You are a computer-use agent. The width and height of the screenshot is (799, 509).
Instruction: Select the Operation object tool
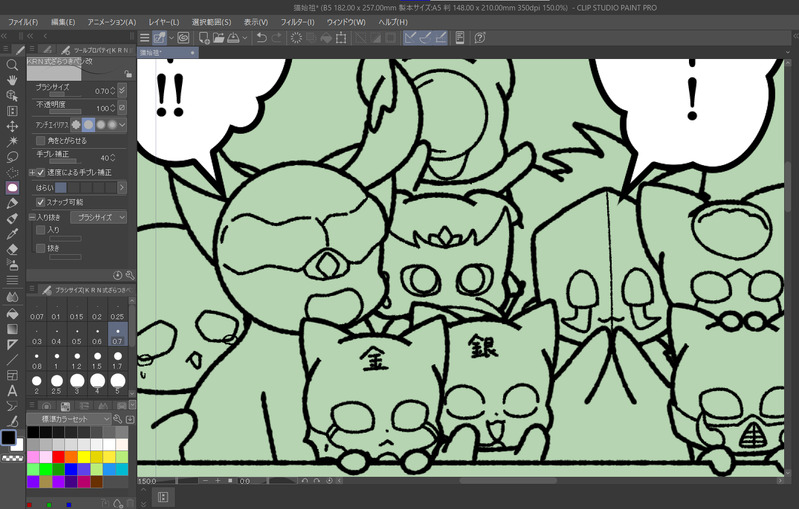click(12, 95)
